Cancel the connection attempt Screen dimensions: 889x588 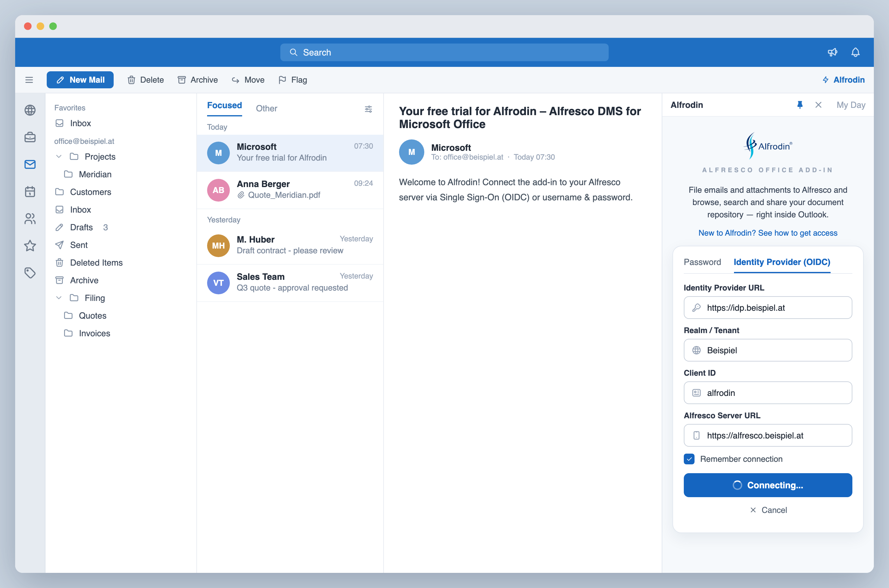point(768,510)
